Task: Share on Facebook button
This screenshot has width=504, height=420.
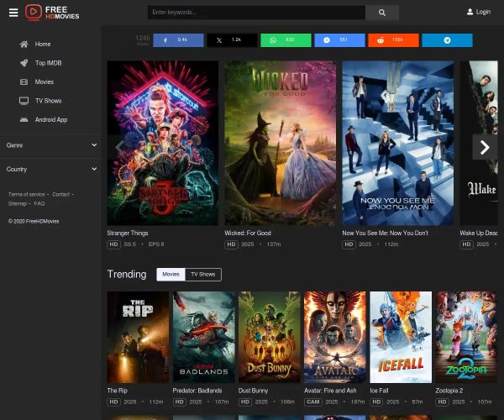Action: pyautogui.click(x=178, y=40)
